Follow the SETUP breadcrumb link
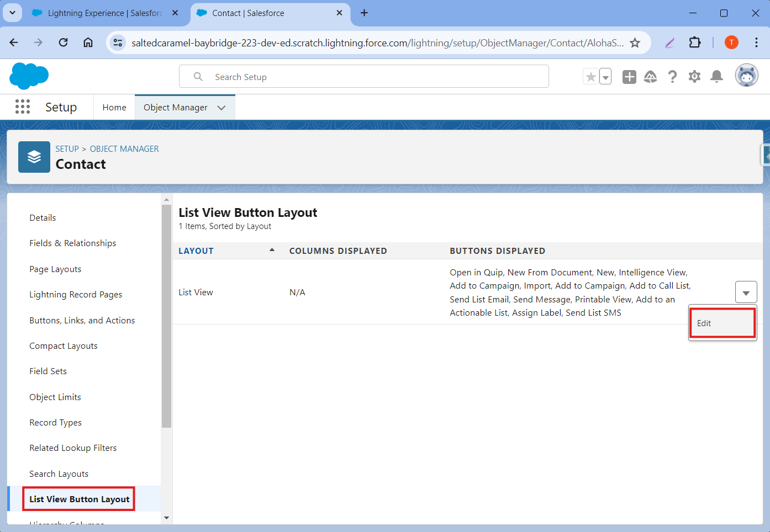Screen dimensions: 770x532 pos(67,148)
